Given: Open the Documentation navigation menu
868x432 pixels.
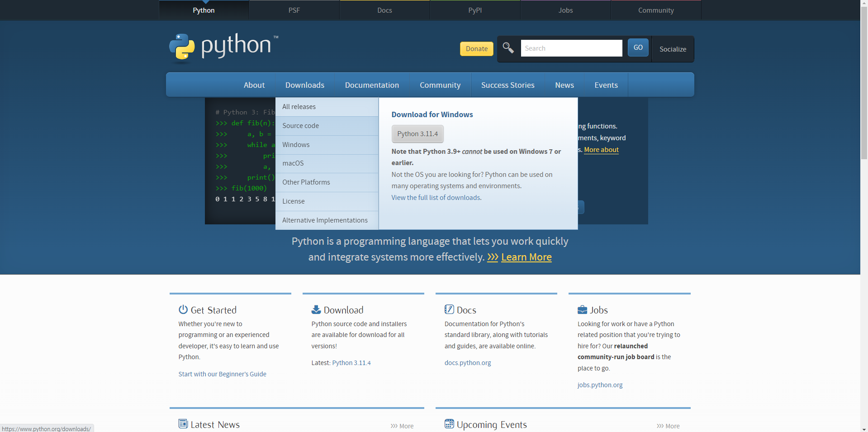Looking at the screenshot, I should (x=372, y=85).
